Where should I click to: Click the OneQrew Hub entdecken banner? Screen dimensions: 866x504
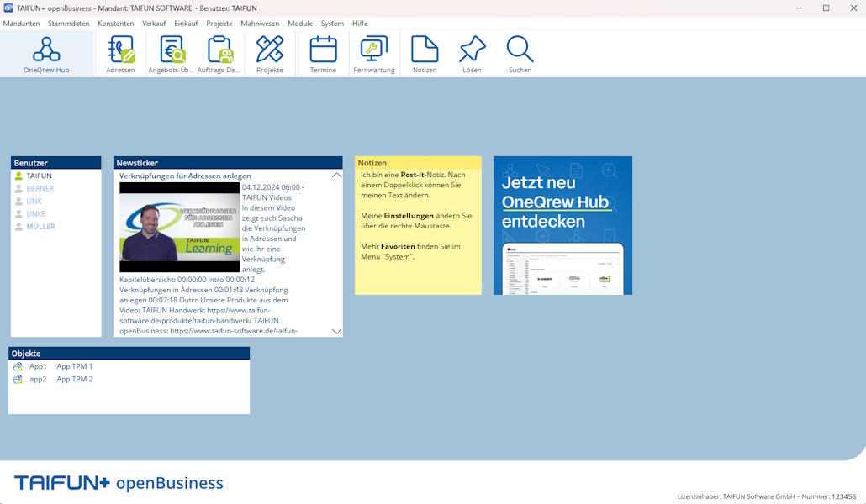(562, 225)
